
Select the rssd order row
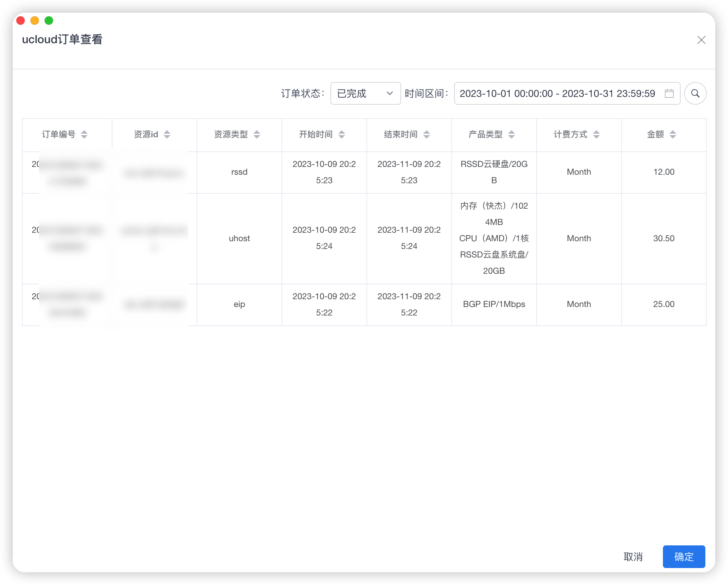239,172
